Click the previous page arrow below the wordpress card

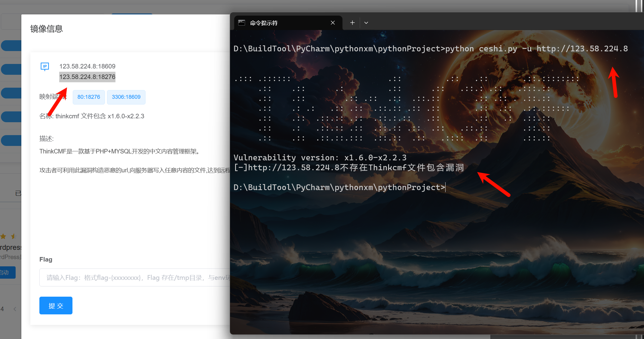15,309
